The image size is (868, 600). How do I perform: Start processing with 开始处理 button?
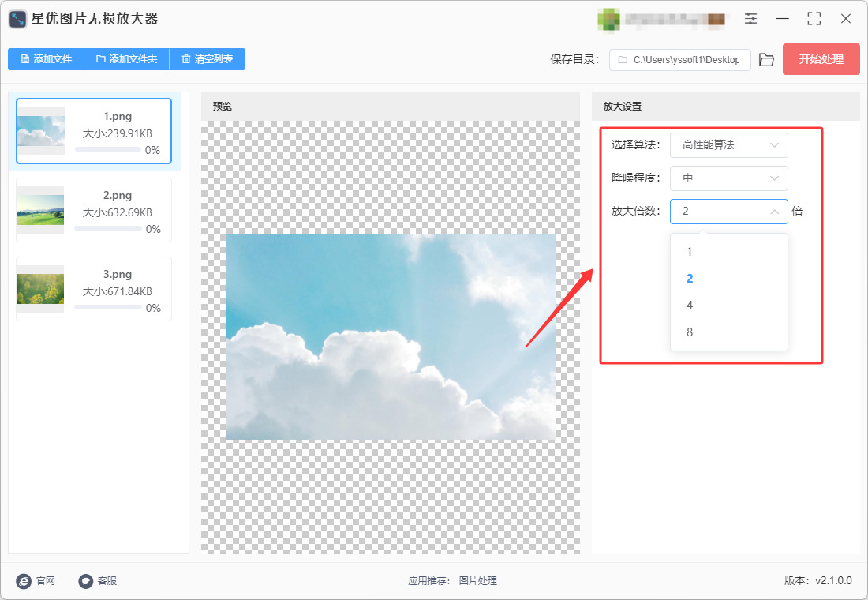coord(821,59)
